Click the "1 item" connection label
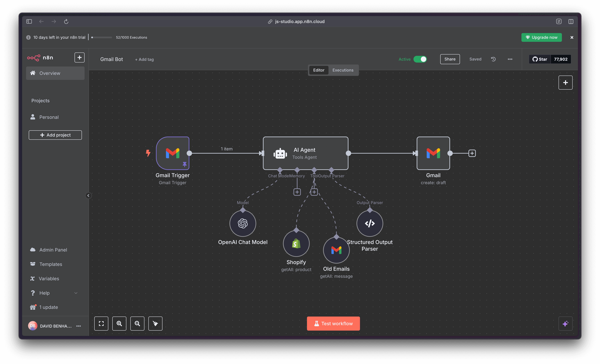 [x=227, y=149]
